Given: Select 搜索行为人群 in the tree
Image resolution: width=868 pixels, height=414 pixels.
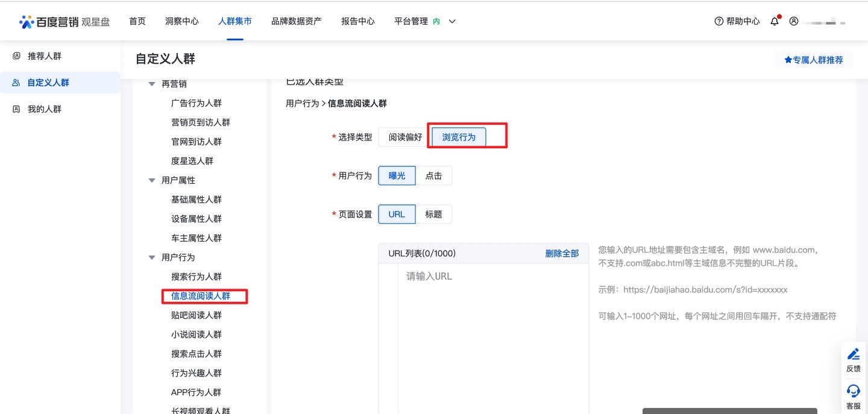Looking at the screenshot, I should tap(197, 277).
